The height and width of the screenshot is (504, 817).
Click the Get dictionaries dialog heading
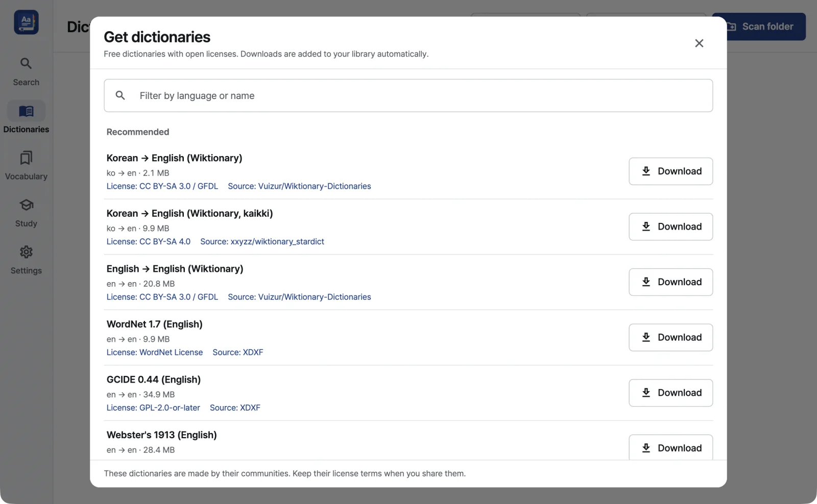[157, 37]
